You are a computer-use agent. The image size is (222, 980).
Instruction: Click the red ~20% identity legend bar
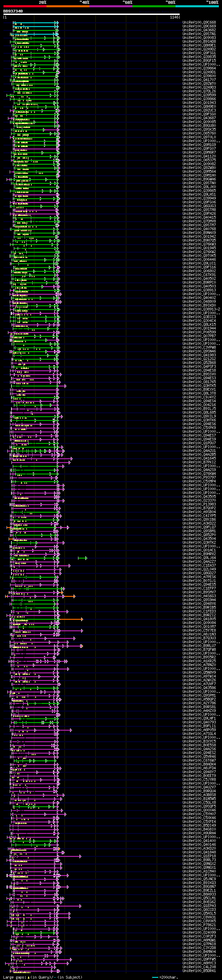point(25,6)
